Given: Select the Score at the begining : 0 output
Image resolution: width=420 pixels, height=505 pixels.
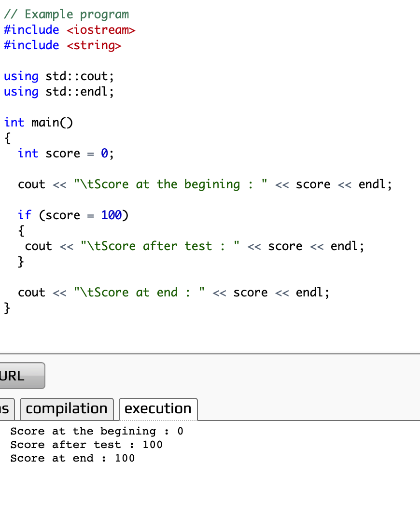Looking at the screenshot, I should click(94, 431).
